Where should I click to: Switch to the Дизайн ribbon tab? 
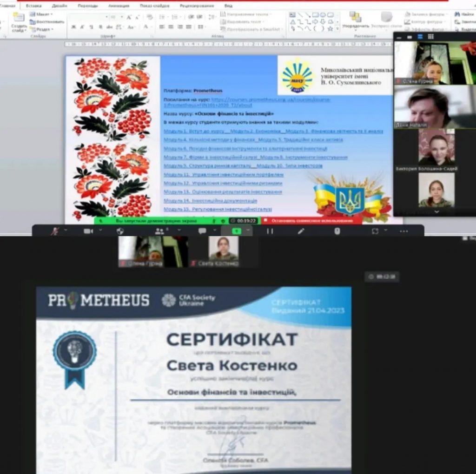59,6
